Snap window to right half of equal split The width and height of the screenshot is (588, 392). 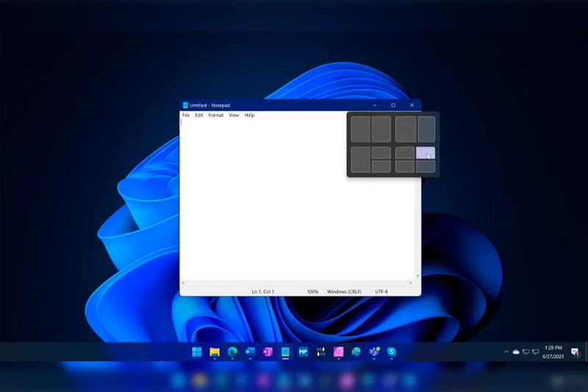[x=381, y=129]
